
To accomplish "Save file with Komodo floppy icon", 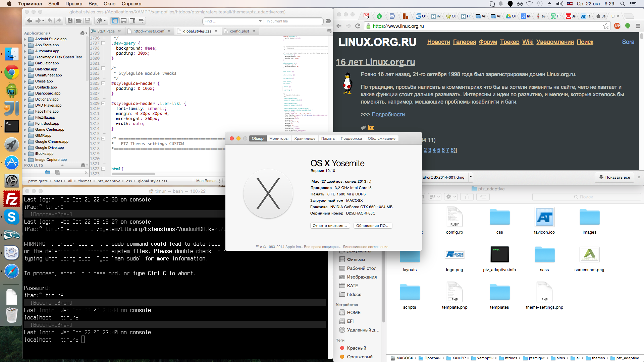I will click(87, 21).
